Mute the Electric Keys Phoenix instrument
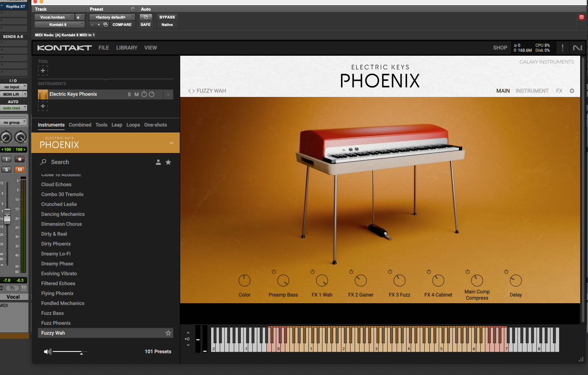The width and height of the screenshot is (588, 375). (136, 94)
